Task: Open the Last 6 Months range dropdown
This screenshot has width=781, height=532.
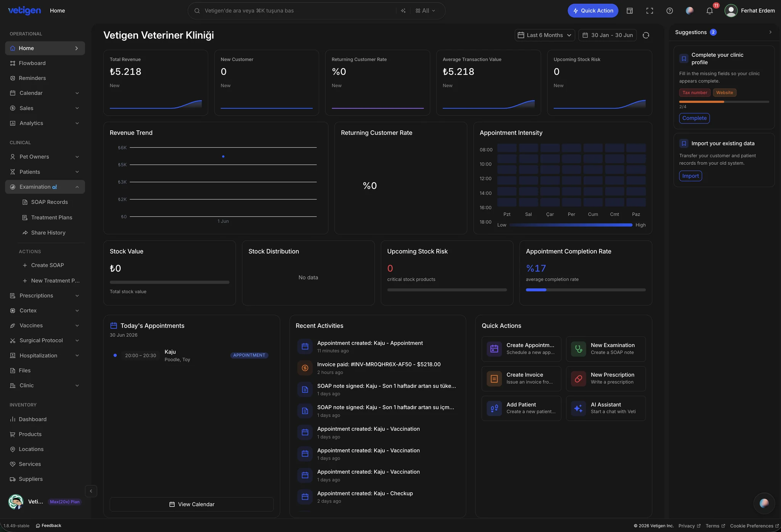Action: [545, 35]
